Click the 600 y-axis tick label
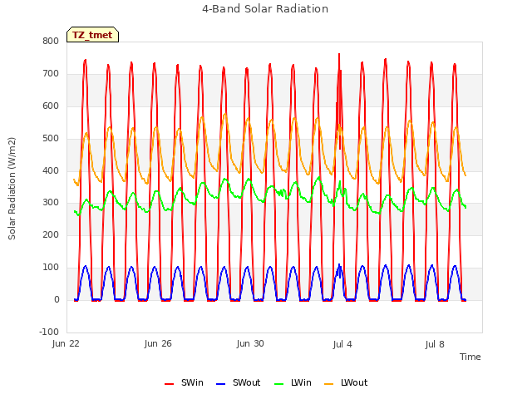532x399 pixels. tap(51, 106)
